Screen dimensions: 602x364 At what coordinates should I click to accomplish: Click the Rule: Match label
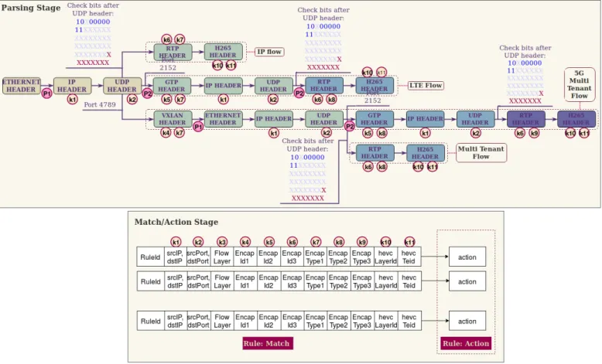click(x=268, y=343)
